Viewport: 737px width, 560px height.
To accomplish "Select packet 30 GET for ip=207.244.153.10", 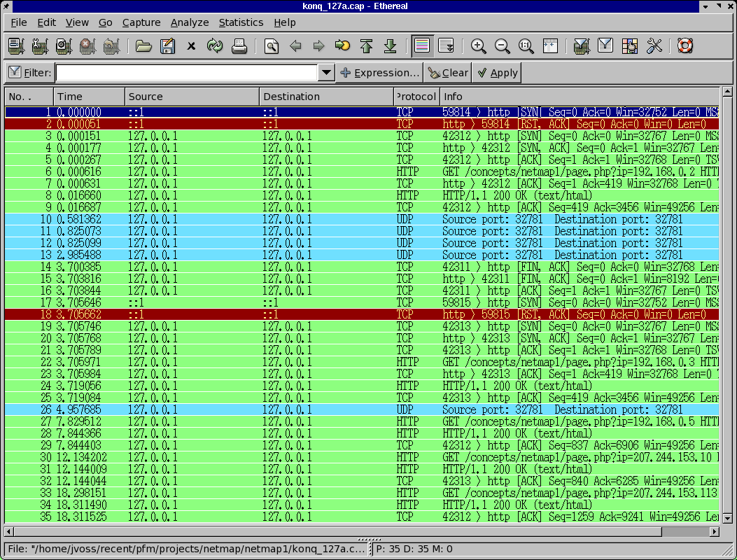I will tap(362, 457).
